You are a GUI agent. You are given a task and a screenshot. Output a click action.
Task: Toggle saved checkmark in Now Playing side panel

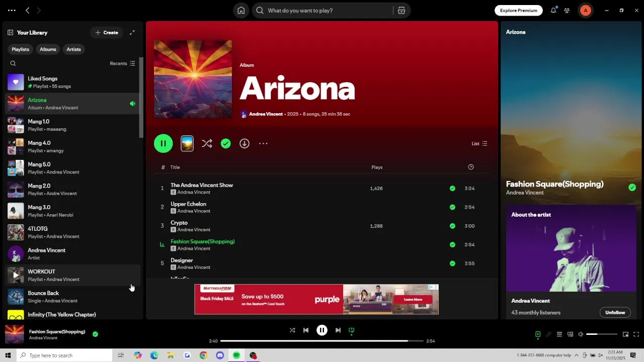[x=632, y=188]
